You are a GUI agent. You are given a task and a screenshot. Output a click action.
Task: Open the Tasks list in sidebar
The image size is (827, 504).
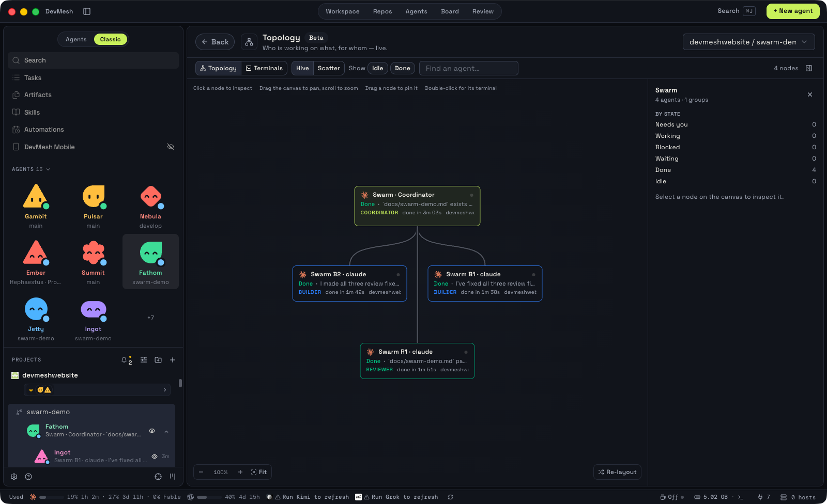[93, 77]
